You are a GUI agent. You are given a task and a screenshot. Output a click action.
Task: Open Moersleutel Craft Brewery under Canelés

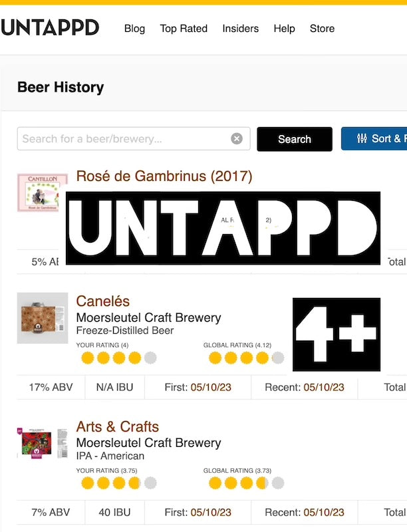[x=148, y=318]
